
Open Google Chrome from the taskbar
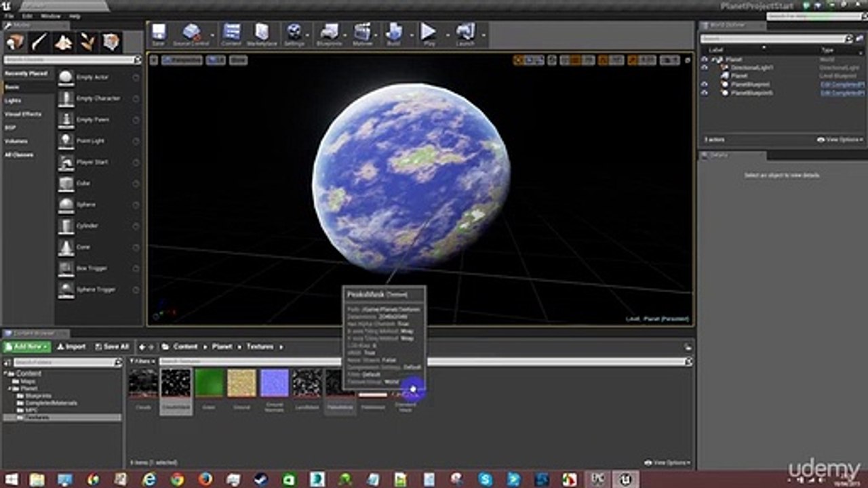[177, 480]
